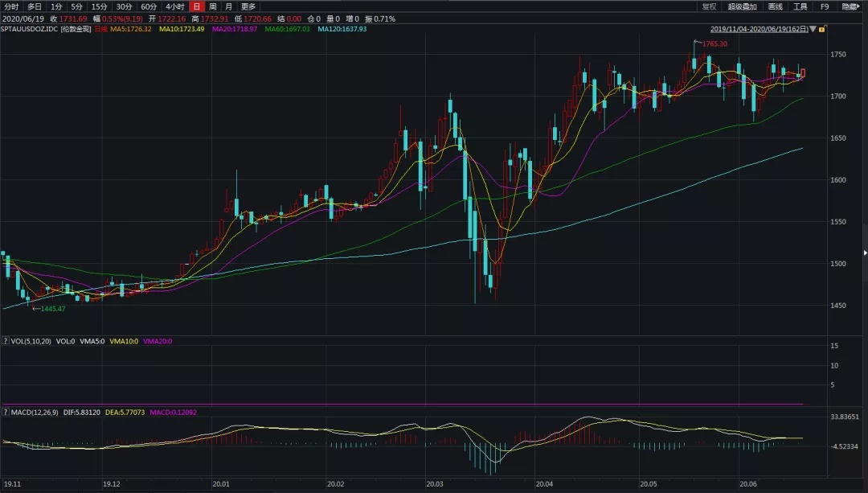This screenshot has height=493, width=868.
Task: Click the VMA10:0 label
Action: tap(124, 341)
